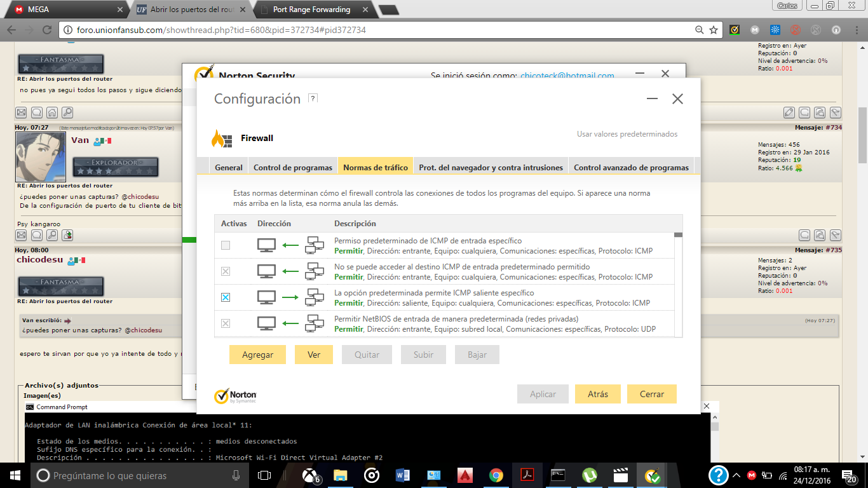This screenshot has width=868, height=488.
Task: Click the zoom magnifier icon in address bar
Action: pos(700,30)
